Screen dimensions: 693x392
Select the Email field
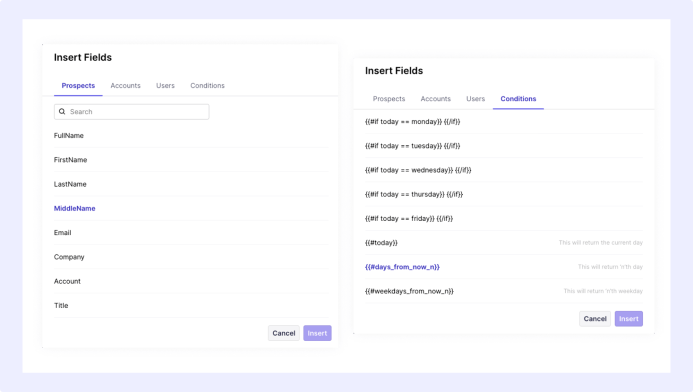click(x=191, y=233)
